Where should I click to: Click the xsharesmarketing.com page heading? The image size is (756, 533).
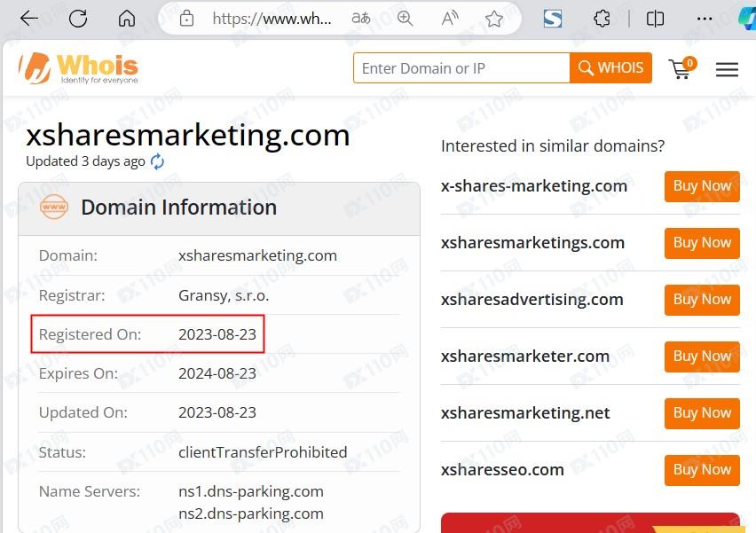[187, 136]
